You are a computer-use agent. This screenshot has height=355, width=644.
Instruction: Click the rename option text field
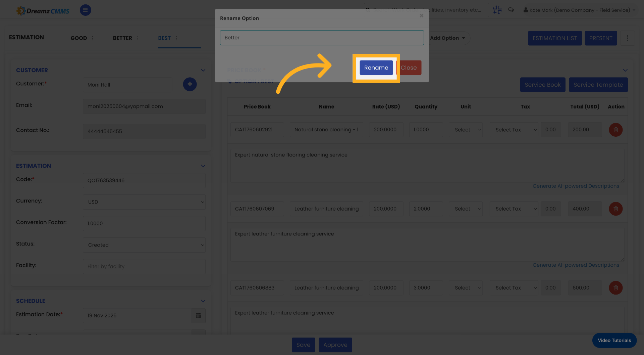(x=322, y=38)
